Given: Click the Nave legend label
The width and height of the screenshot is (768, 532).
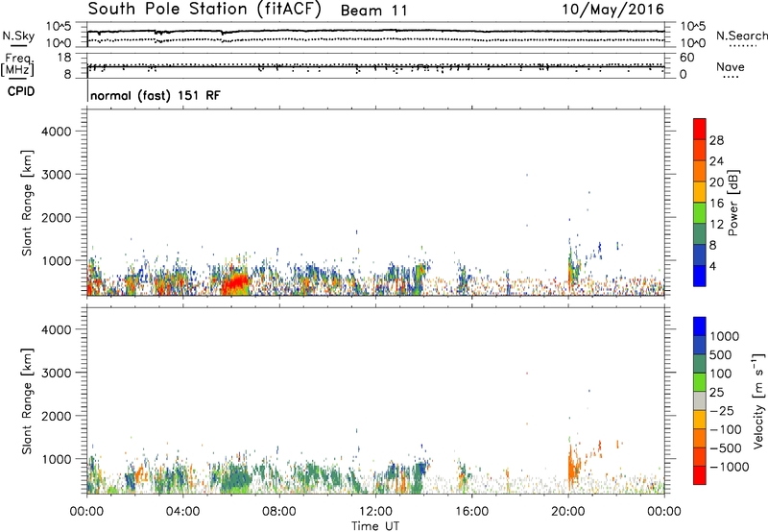Looking at the screenshot, I should [x=731, y=66].
